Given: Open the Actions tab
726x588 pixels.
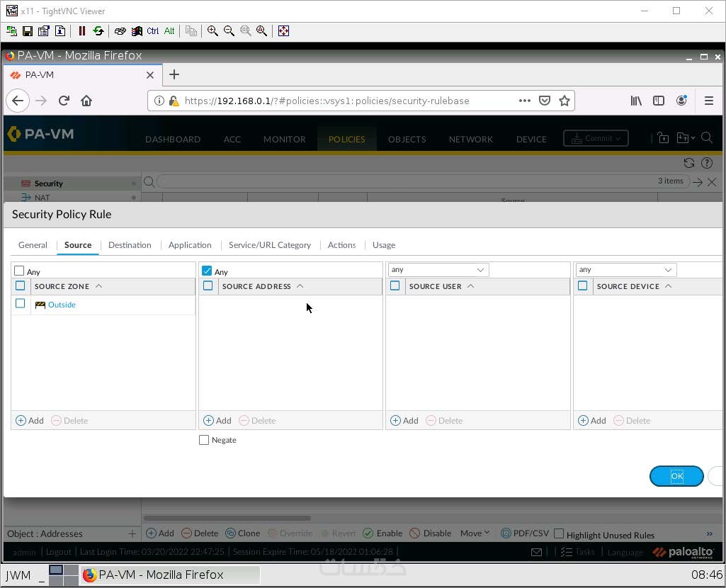Looking at the screenshot, I should point(341,245).
